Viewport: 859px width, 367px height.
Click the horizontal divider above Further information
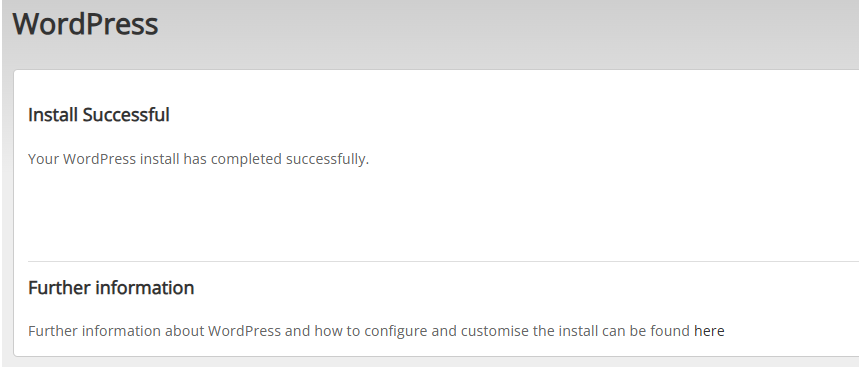click(x=443, y=261)
